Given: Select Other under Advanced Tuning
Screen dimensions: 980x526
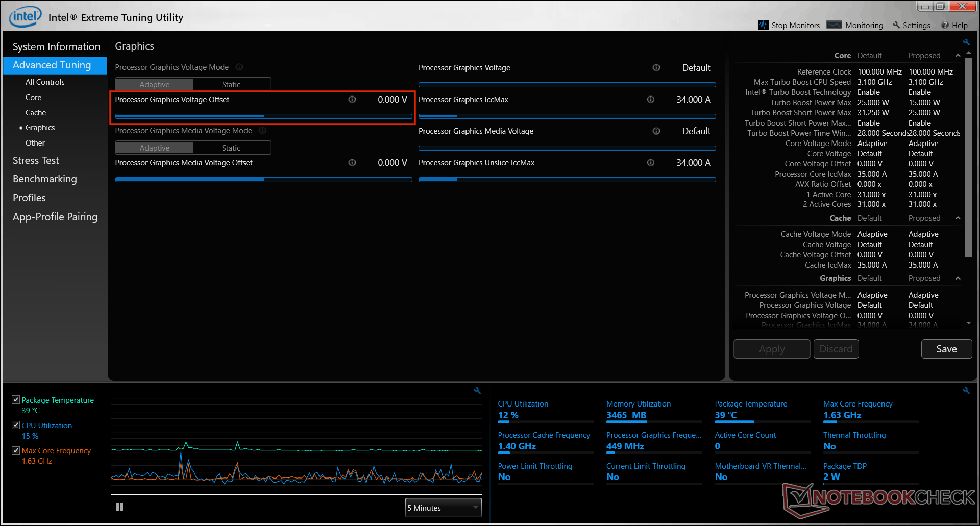Looking at the screenshot, I should click(35, 143).
